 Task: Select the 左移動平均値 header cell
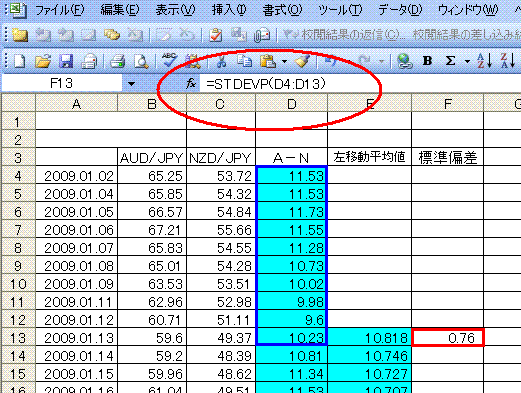[x=370, y=157]
